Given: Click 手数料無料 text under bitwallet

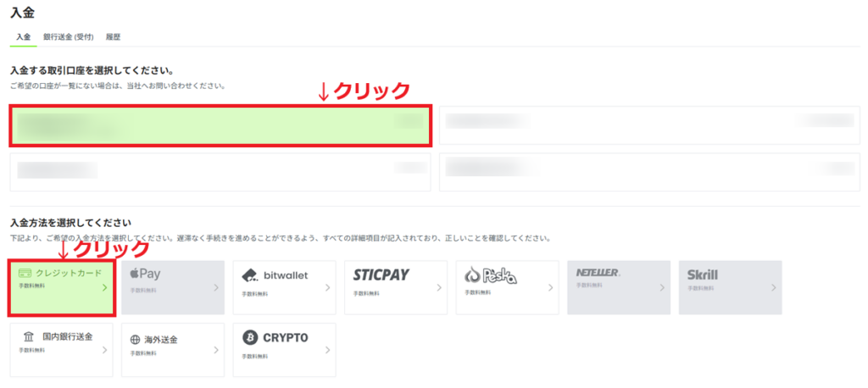Looking at the screenshot, I should tap(255, 293).
